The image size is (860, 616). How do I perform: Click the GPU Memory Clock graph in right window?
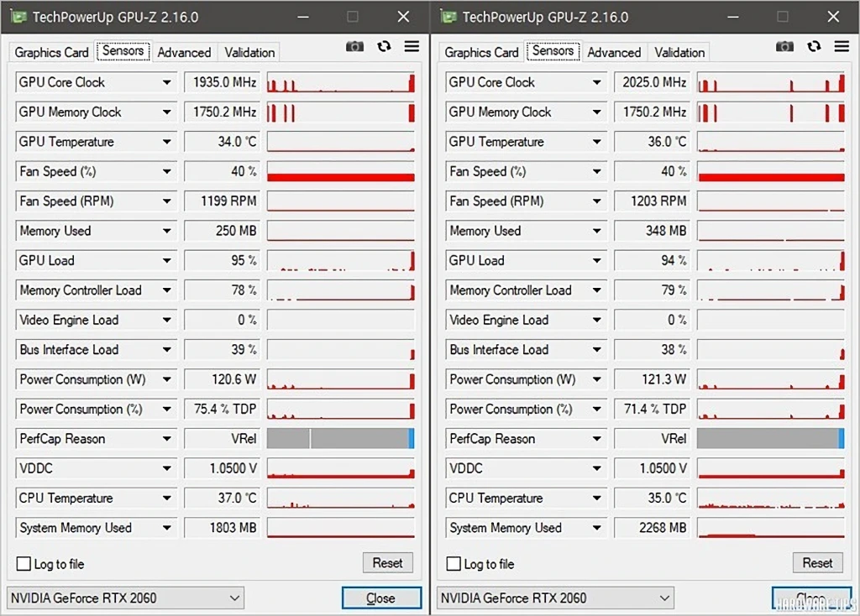coord(771,112)
